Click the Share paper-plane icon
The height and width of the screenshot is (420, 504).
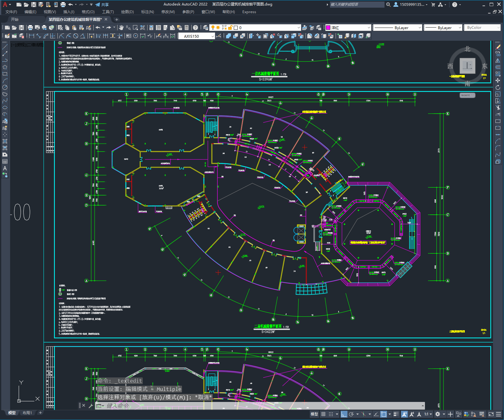click(x=98, y=5)
